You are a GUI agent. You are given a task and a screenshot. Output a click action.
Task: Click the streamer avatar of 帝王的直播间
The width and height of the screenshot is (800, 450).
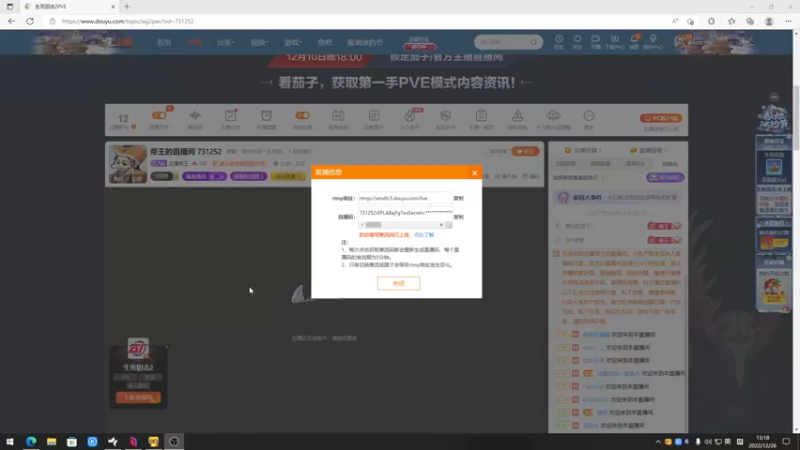[128, 164]
